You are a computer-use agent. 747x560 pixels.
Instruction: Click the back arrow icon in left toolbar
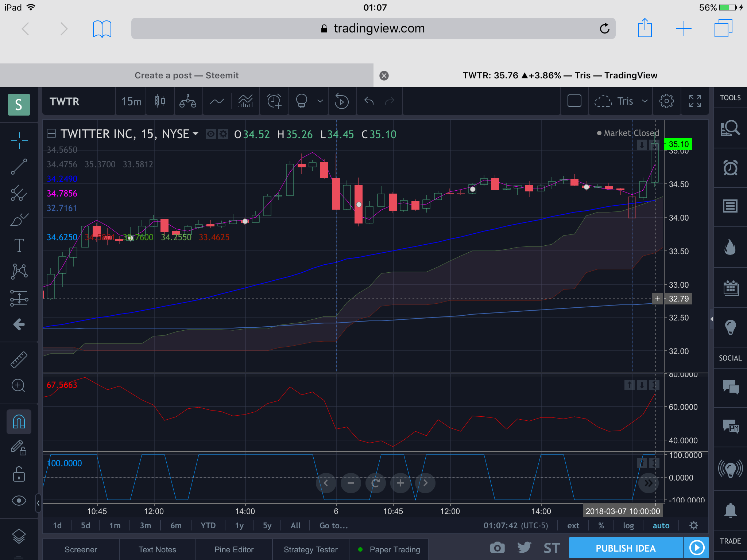tap(19, 324)
